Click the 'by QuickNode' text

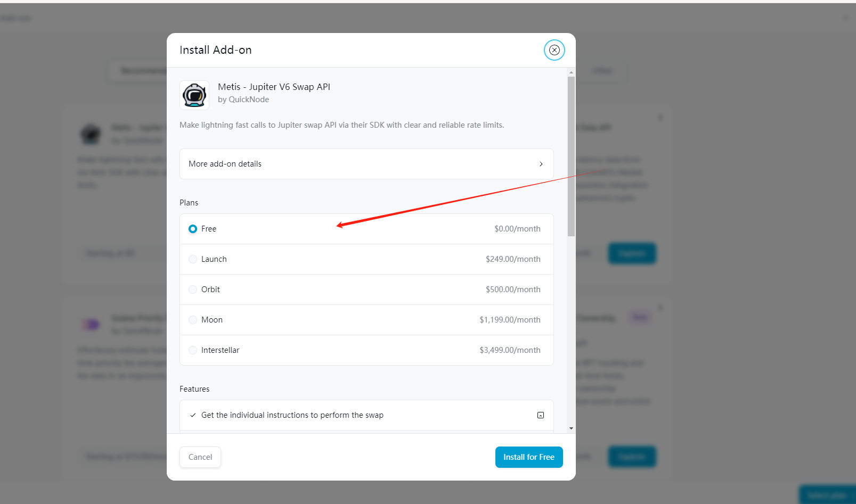coord(243,100)
